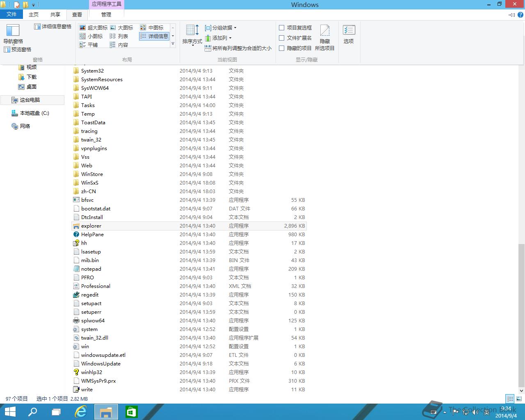The height and width of the screenshot is (420, 525).
Task: Select the splwow64 printer icon
Action: pos(76,321)
